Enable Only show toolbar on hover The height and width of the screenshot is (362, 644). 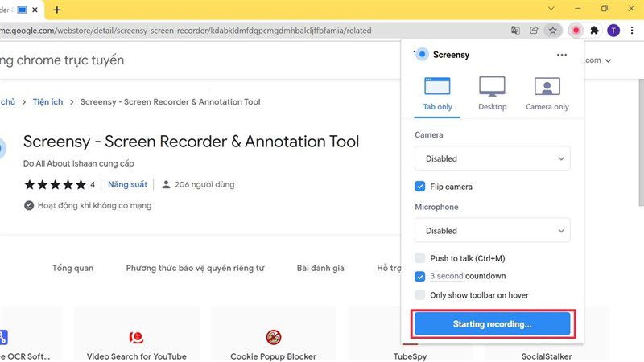[419, 294]
